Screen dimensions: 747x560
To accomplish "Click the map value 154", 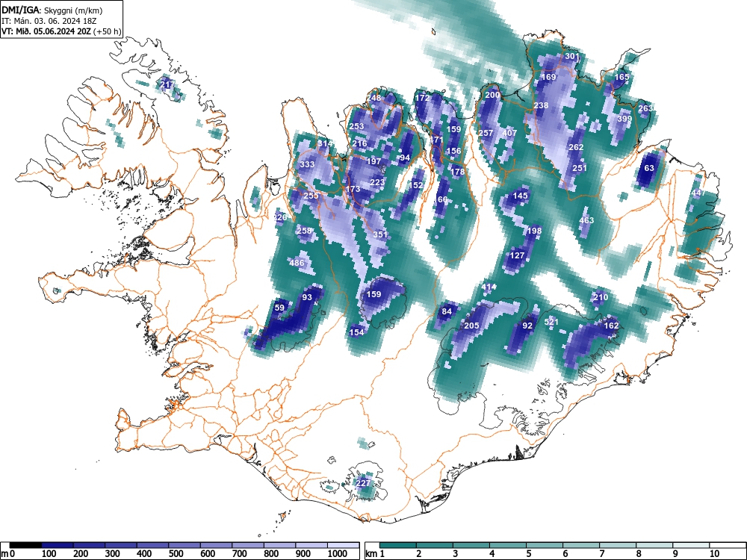I will point(356,332).
